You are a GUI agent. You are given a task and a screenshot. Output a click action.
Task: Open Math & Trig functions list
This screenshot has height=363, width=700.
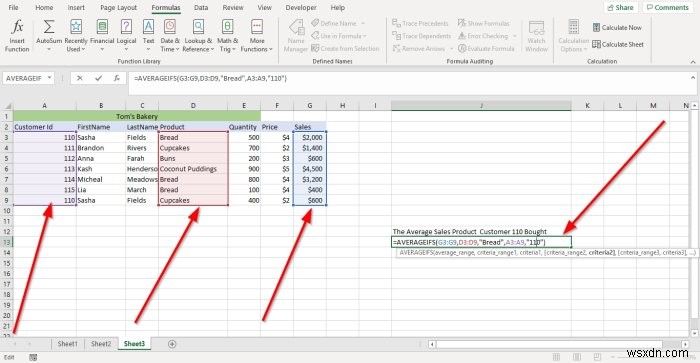pos(227,36)
